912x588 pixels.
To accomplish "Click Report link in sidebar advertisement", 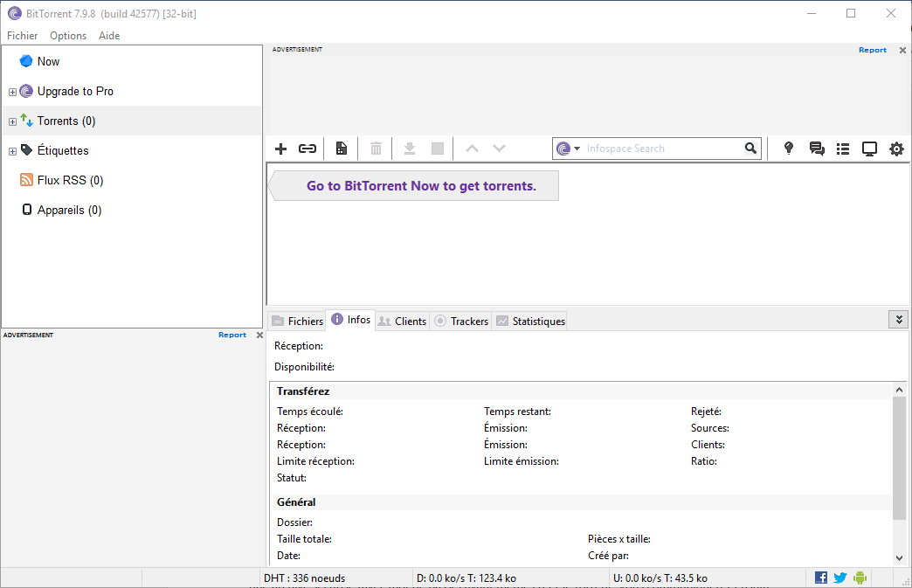I will tap(232, 335).
